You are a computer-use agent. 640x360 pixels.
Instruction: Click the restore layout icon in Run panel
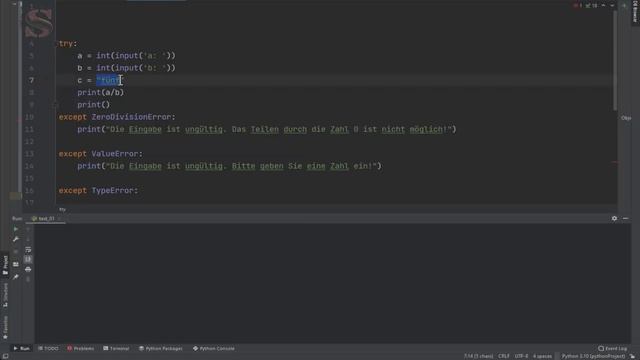(16, 264)
